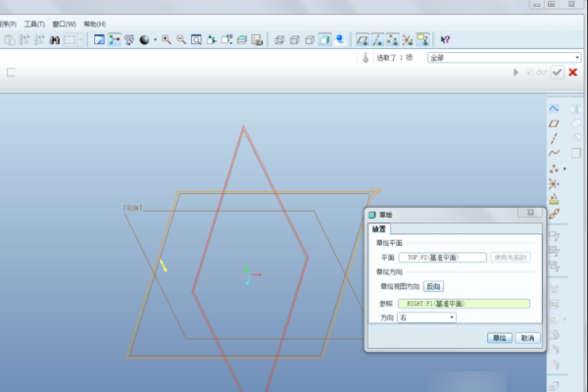Click the context-sensitive Help cursor icon
The width and height of the screenshot is (588, 392).
(x=445, y=40)
